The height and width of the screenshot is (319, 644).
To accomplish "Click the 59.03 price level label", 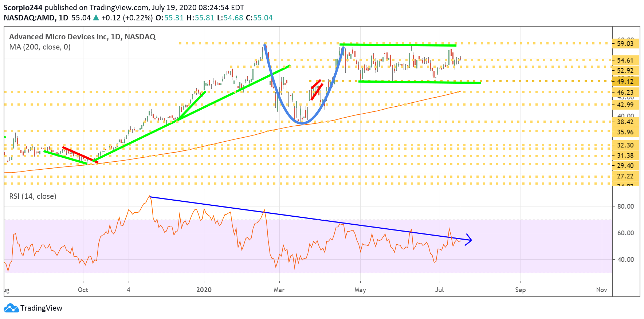I will click(x=625, y=44).
